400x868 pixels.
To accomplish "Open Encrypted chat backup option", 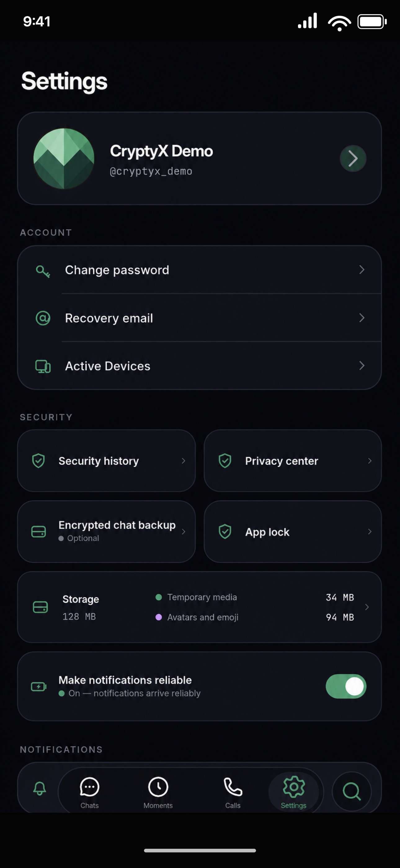I will tap(106, 531).
